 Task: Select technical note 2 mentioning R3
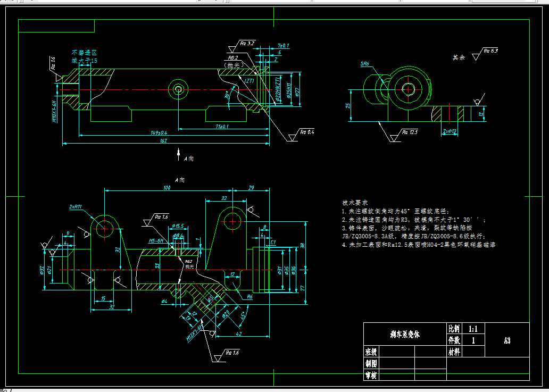[x=414, y=220]
